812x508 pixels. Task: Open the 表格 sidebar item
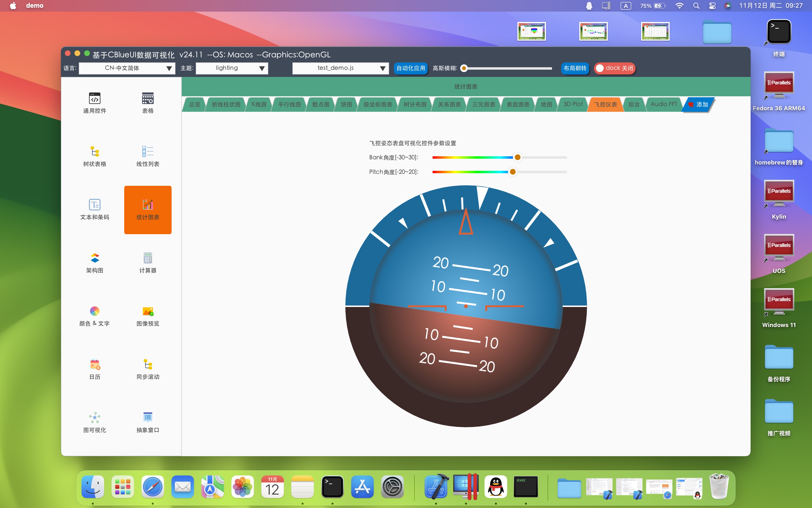point(148,103)
